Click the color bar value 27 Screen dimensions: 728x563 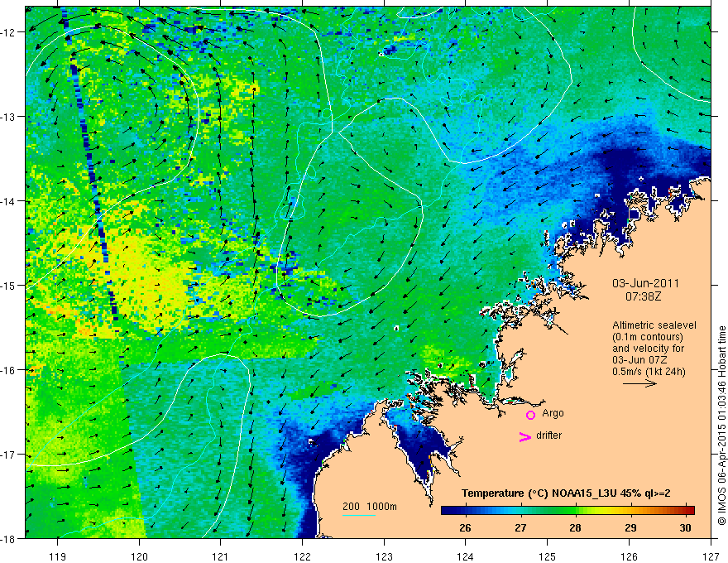pos(520,527)
